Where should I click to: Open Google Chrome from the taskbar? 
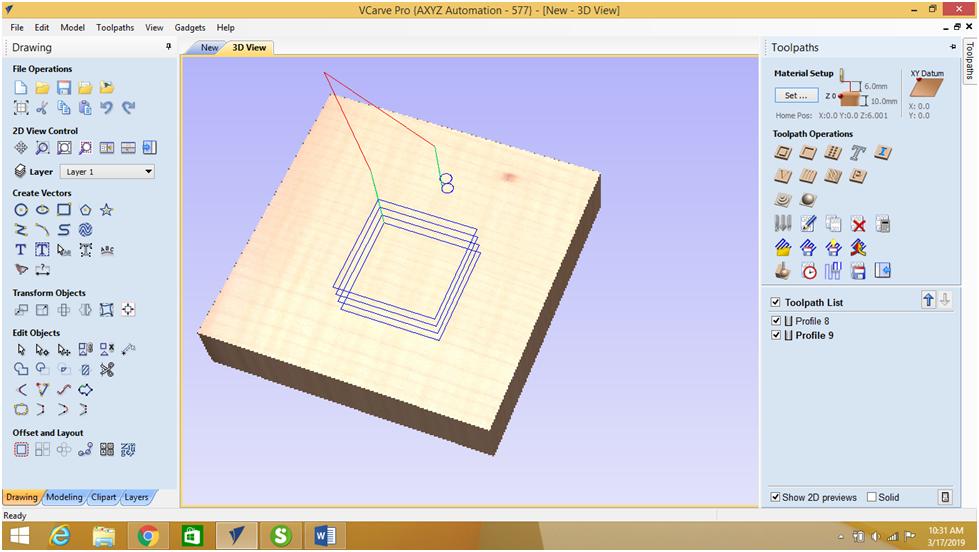pyautogui.click(x=148, y=536)
